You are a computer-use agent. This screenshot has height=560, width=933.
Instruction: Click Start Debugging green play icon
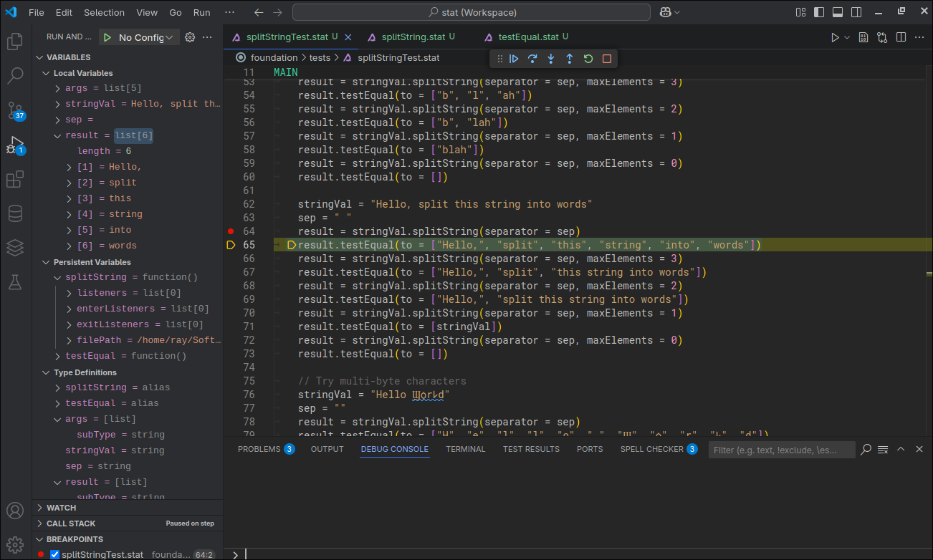[x=107, y=37]
